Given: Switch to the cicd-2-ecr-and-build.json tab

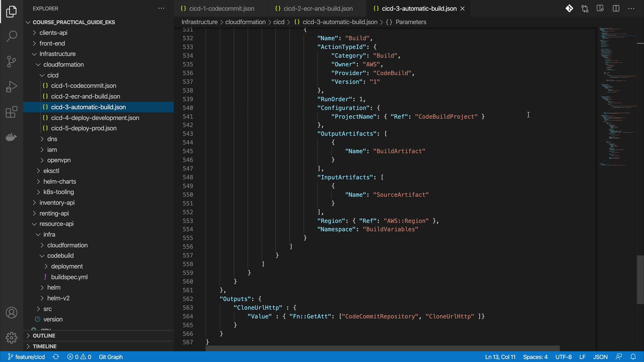Looking at the screenshot, I should point(318,8).
